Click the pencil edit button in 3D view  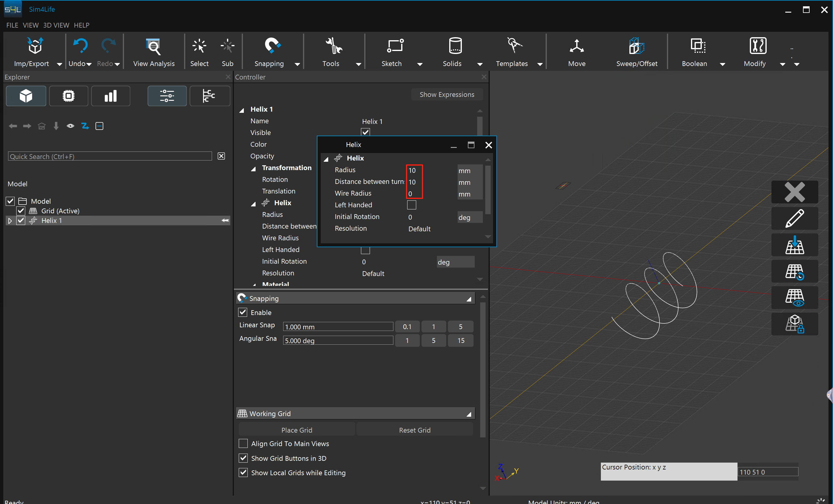pos(795,219)
